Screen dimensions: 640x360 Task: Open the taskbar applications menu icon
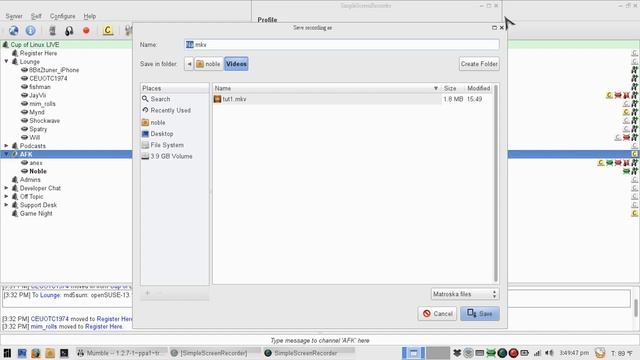click(x=7, y=353)
